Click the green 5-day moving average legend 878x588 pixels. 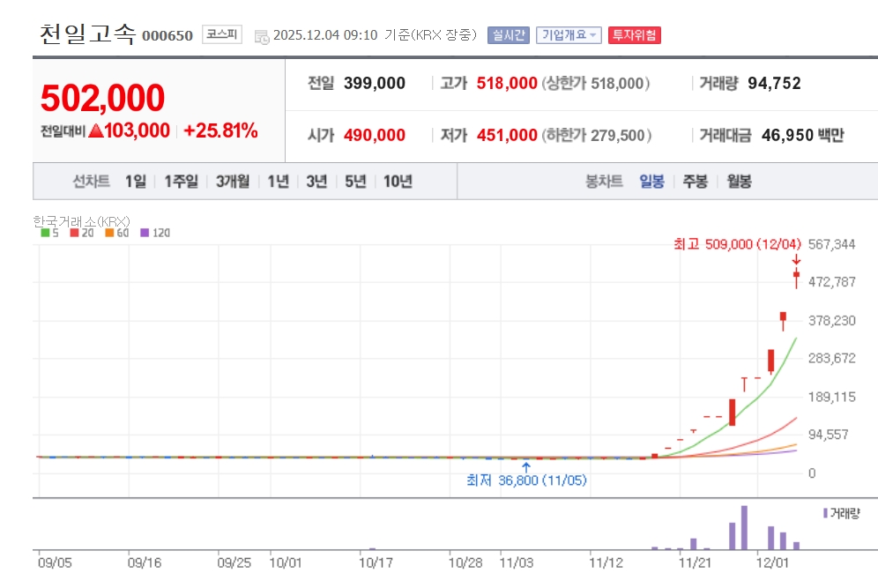pos(50,233)
